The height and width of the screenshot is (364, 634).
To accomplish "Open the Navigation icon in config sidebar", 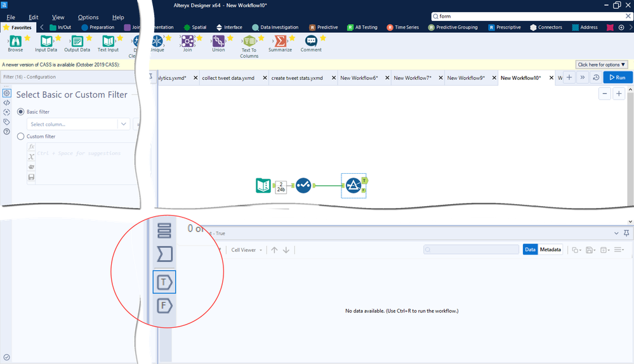I will pos(6,112).
